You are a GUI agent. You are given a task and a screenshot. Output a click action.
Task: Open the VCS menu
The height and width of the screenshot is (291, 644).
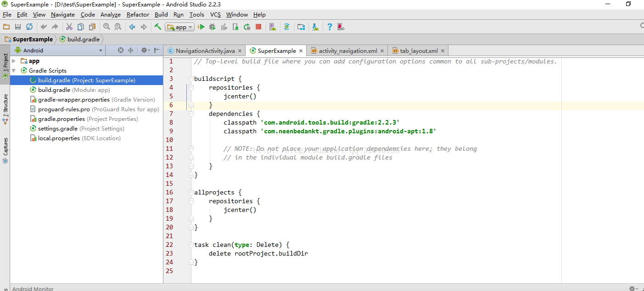pos(215,15)
